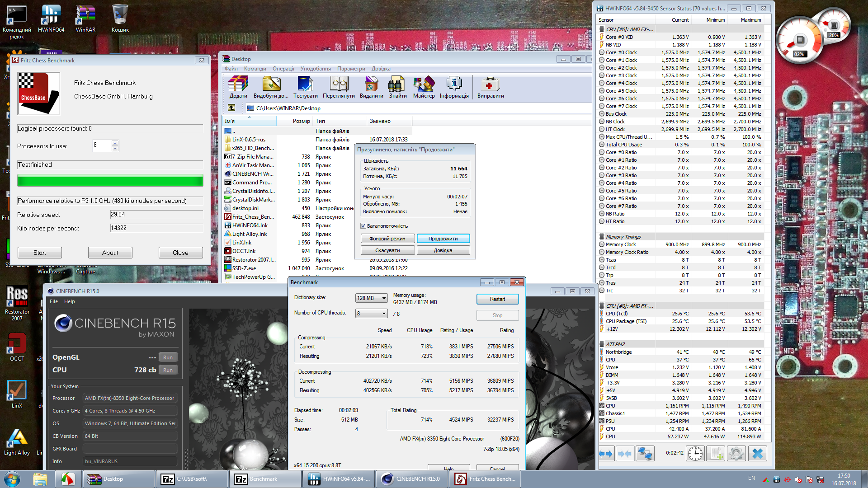Click the HWiNFO log file icon

(716, 453)
